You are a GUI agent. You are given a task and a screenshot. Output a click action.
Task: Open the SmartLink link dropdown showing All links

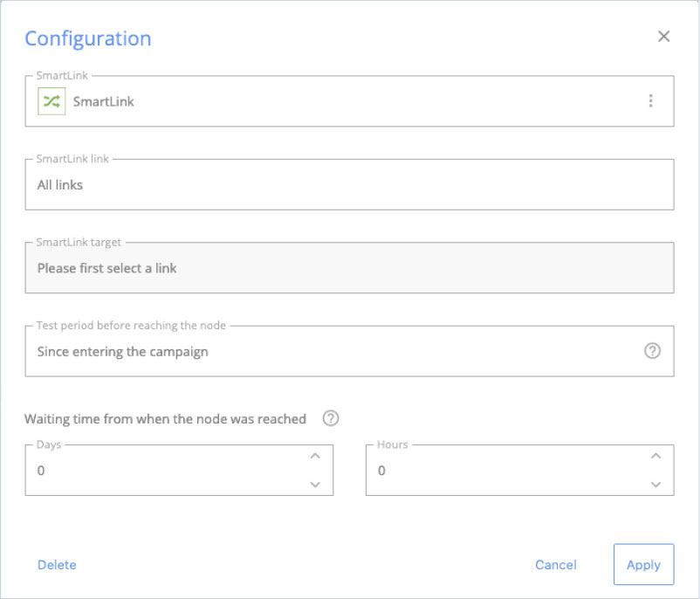tap(349, 184)
